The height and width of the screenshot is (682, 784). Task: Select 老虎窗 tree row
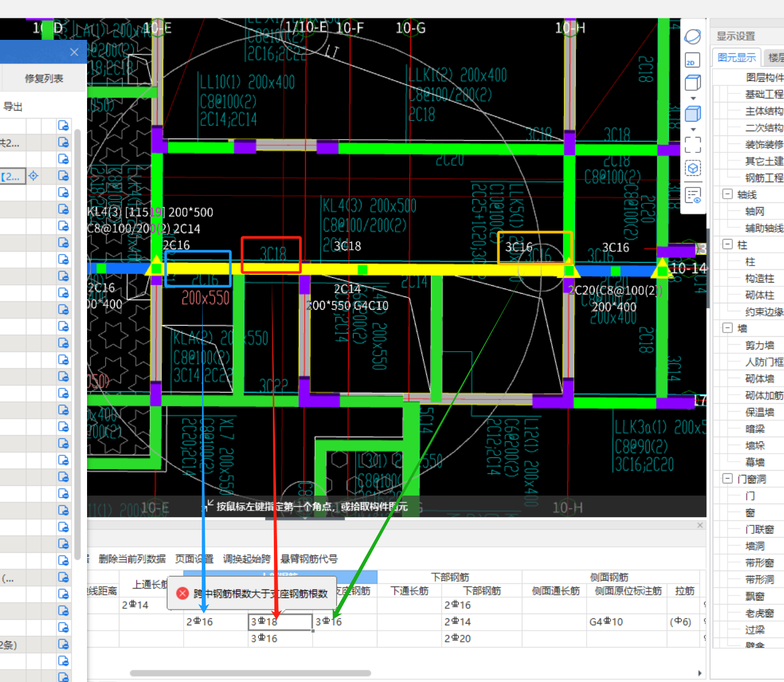pos(760,613)
